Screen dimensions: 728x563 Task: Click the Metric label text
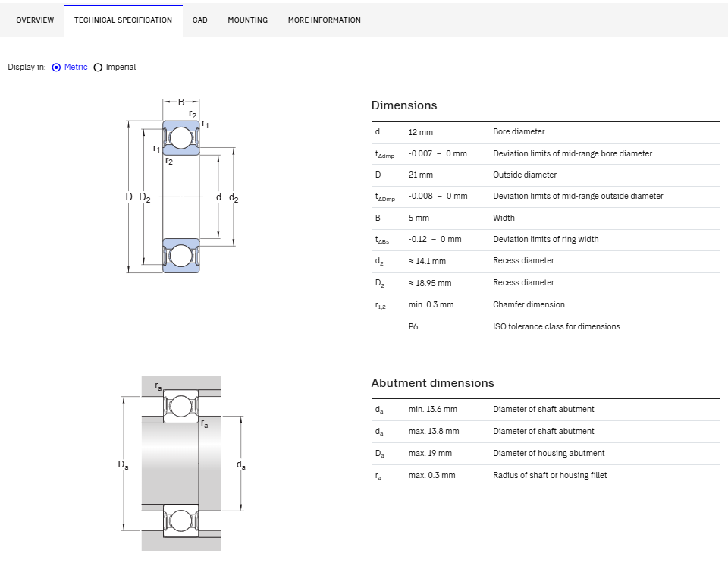[x=76, y=67]
